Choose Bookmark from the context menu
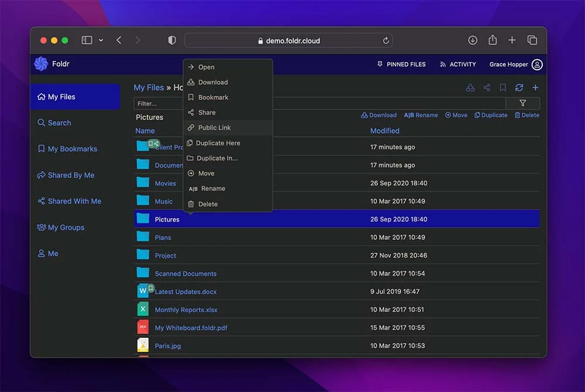 tap(228, 97)
